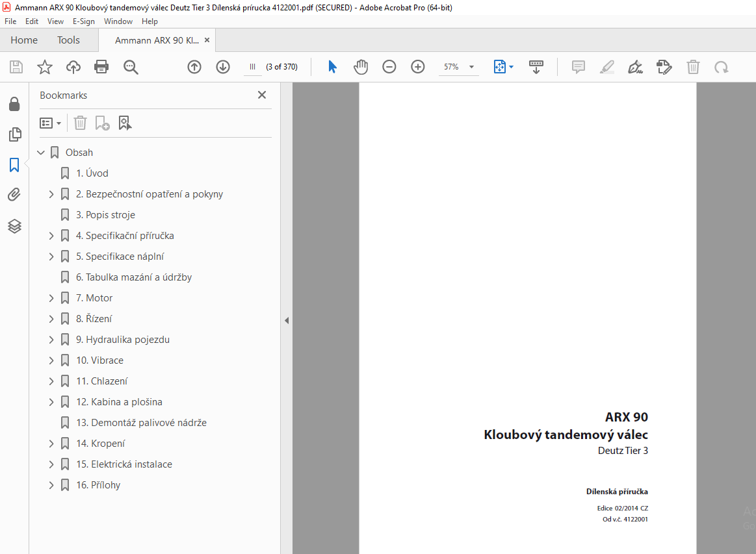Jump to 6. Tabulka mazání a údržby
The height and width of the screenshot is (554, 756).
(x=134, y=277)
